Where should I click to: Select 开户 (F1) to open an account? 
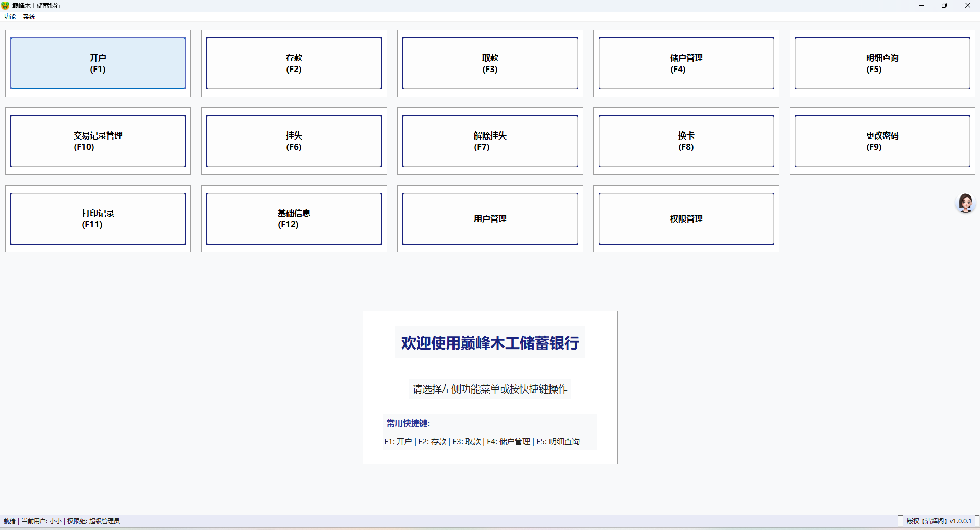pos(98,63)
